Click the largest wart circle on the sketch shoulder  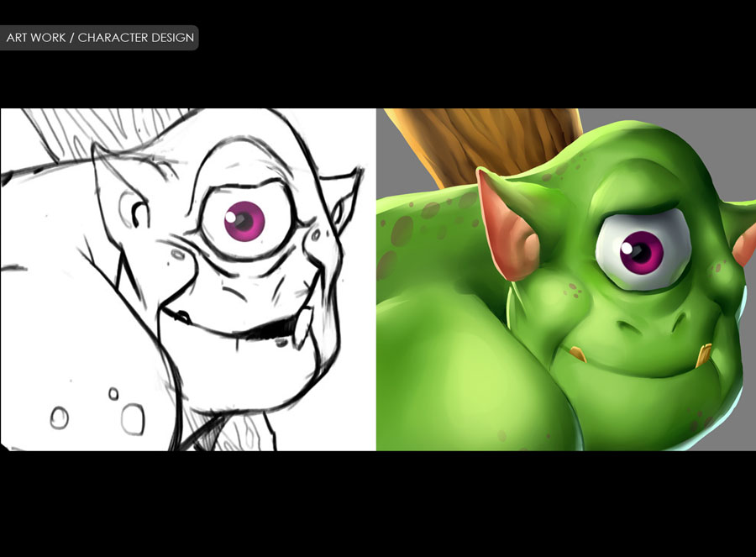[x=132, y=418]
